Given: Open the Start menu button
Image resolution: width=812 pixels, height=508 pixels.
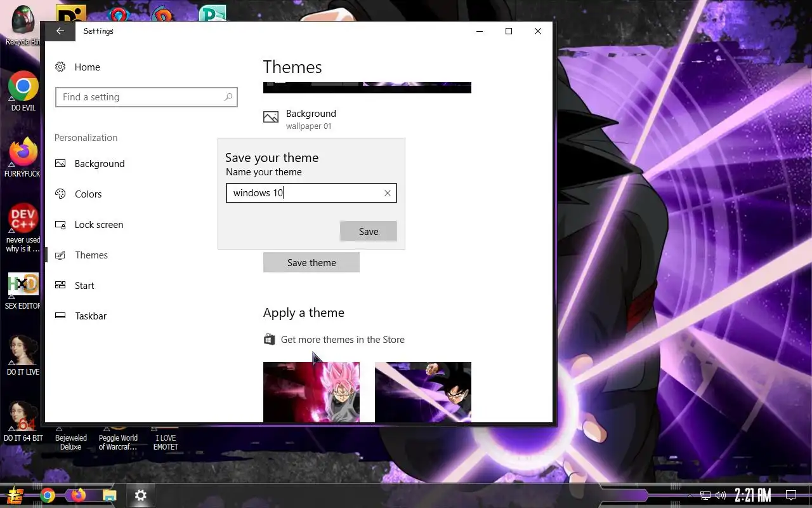Looking at the screenshot, I should click(x=16, y=495).
